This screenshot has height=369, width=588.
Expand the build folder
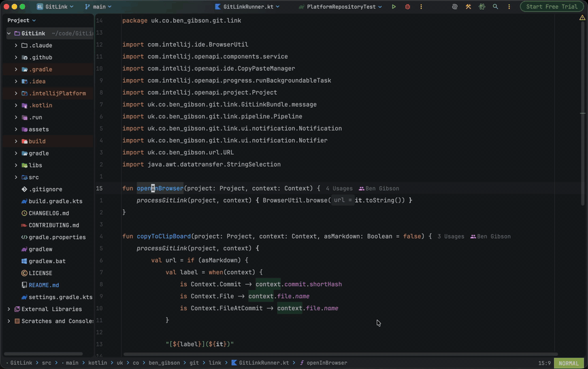pyautogui.click(x=16, y=141)
